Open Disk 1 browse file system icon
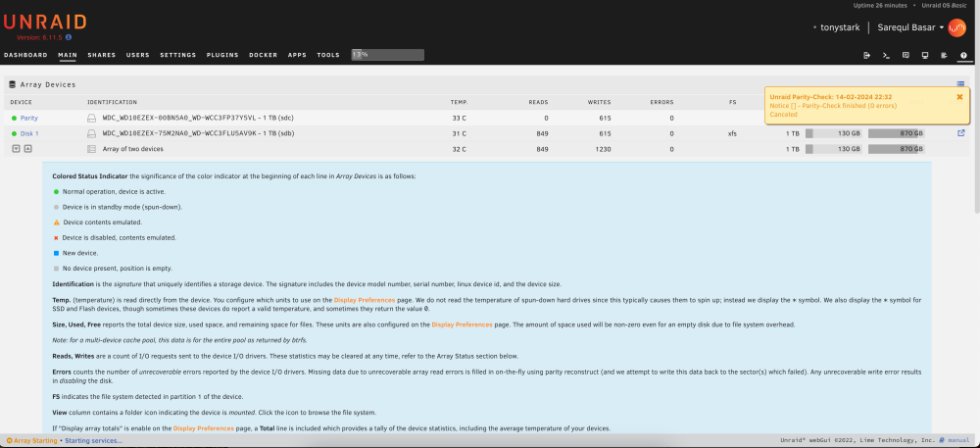 (961, 133)
